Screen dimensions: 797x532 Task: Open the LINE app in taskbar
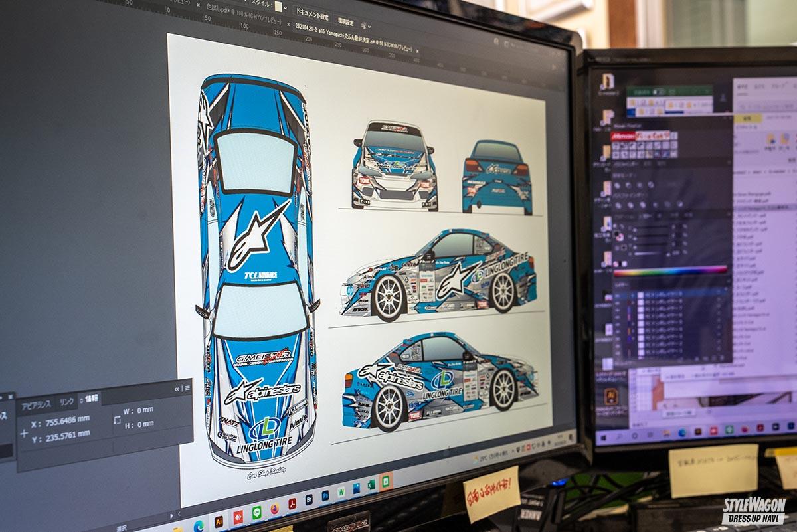click(x=256, y=512)
